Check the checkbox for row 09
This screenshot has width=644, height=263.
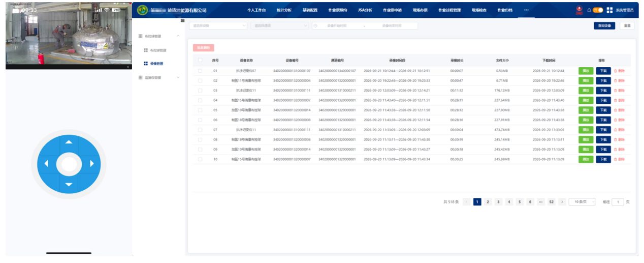coord(200,149)
